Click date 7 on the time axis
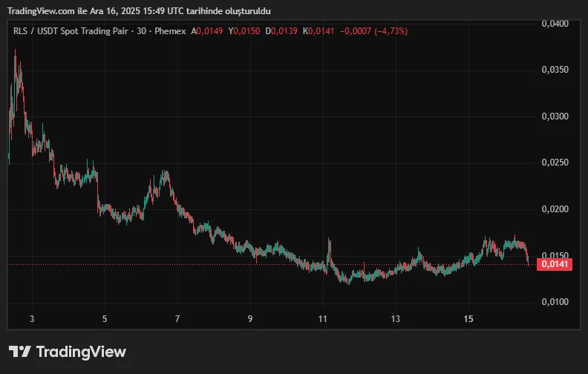This screenshot has height=374, width=588. tap(177, 319)
